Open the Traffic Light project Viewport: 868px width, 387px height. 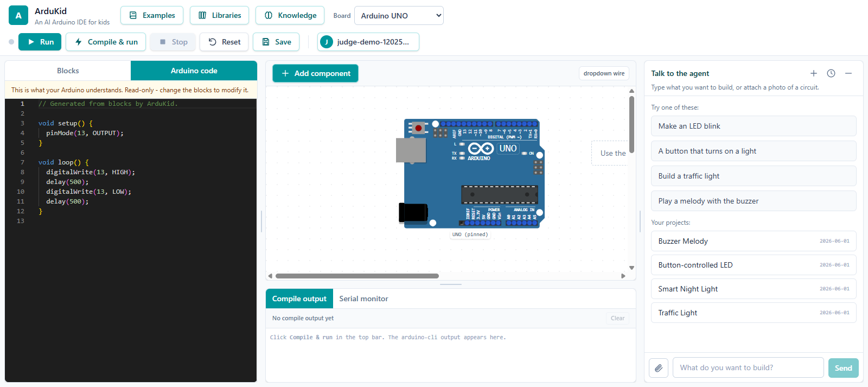coord(754,313)
